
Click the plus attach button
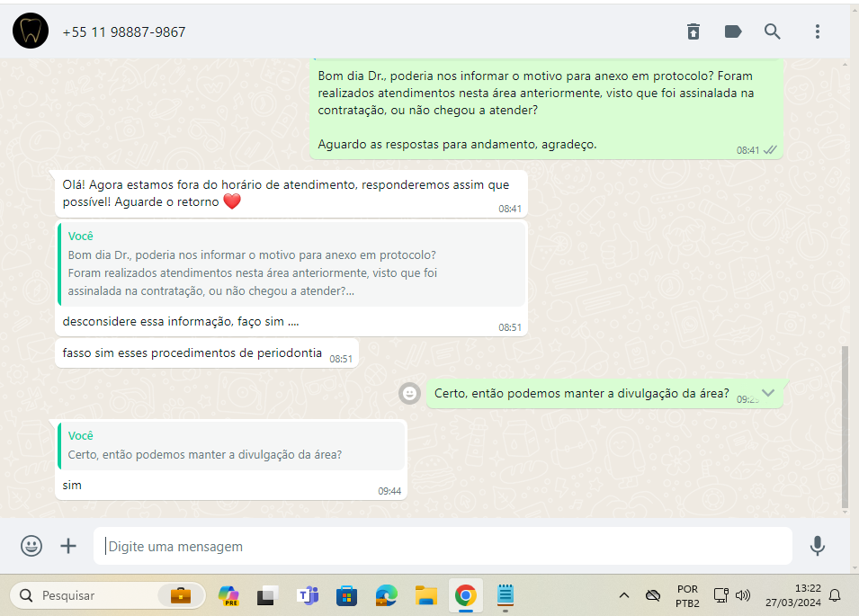coord(68,546)
